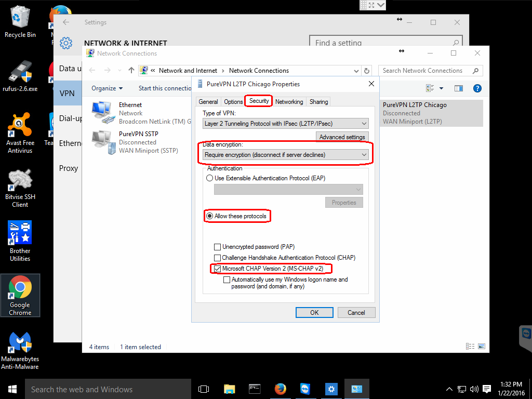Switch to the Networking tab
The width and height of the screenshot is (532, 399).
pos(289,102)
